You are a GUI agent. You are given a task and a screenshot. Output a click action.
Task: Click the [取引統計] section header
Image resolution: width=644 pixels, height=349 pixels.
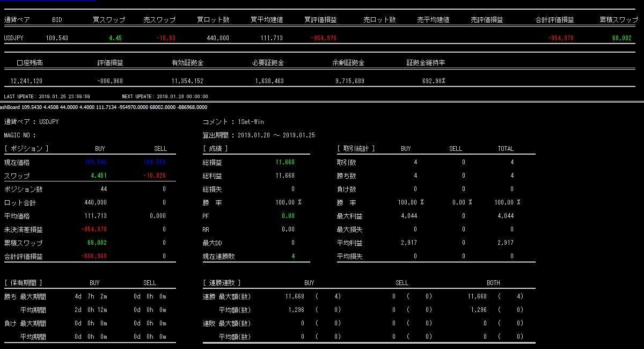pos(356,149)
